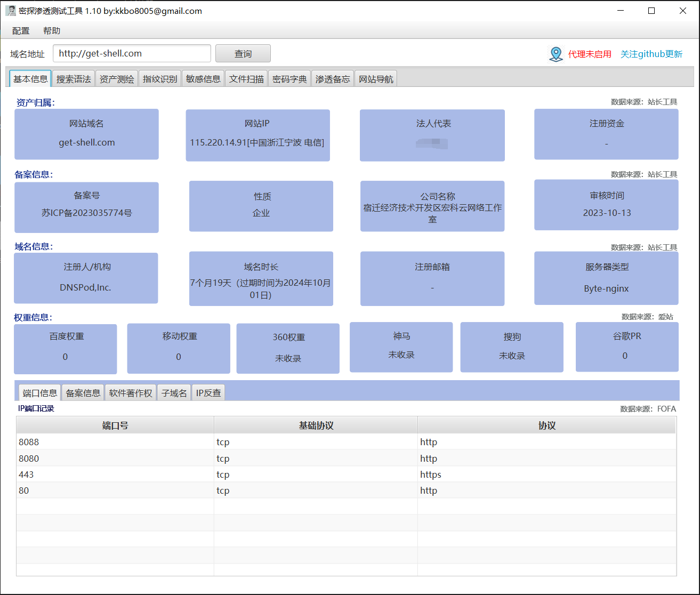Click the 数据来源: FOFA label
Viewport: 700px width, 595px height.
point(648,409)
